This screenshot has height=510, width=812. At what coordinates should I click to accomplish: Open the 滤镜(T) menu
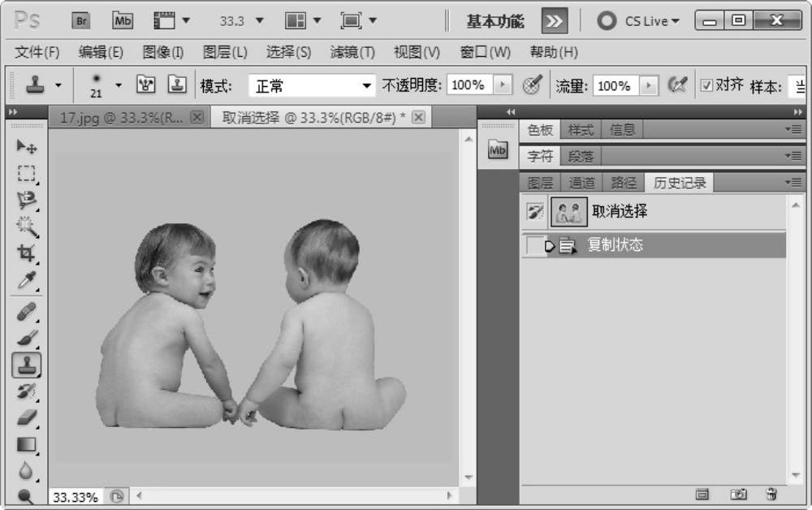click(352, 52)
